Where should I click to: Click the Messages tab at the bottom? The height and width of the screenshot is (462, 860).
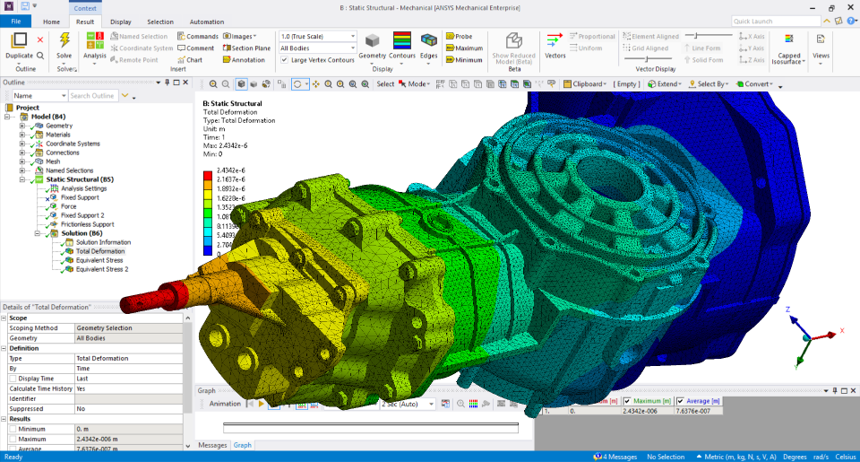pyautogui.click(x=212, y=445)
